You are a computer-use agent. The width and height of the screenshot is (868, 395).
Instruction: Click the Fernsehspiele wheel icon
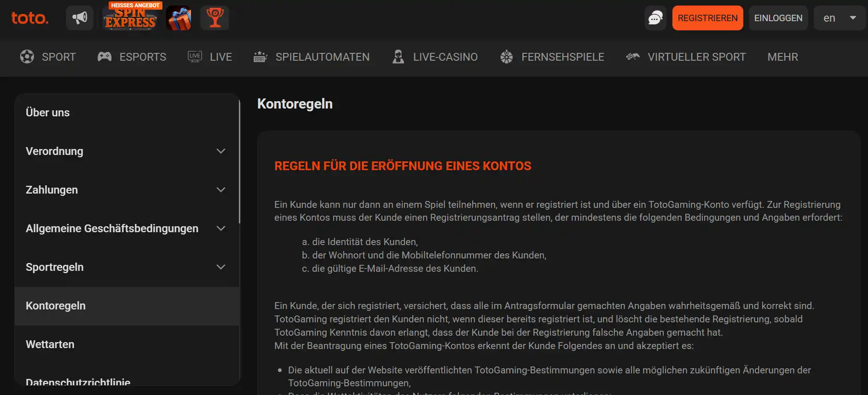(x=506, y=57)
